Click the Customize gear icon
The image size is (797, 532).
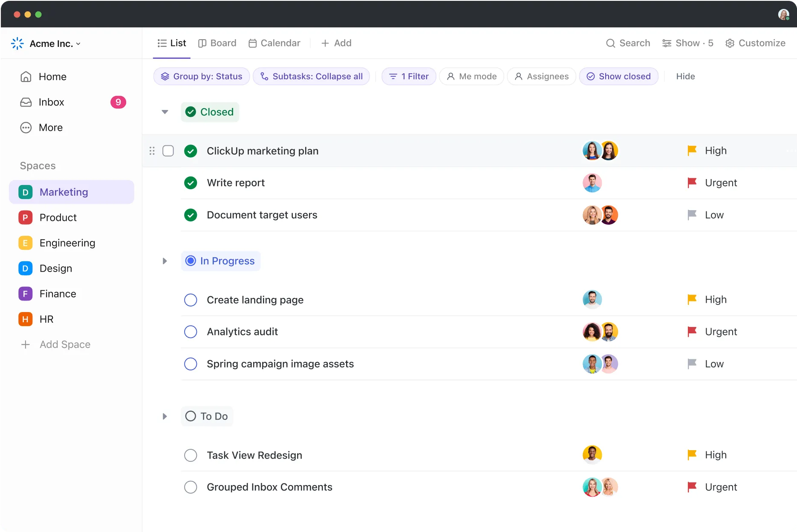coord(730,43)
